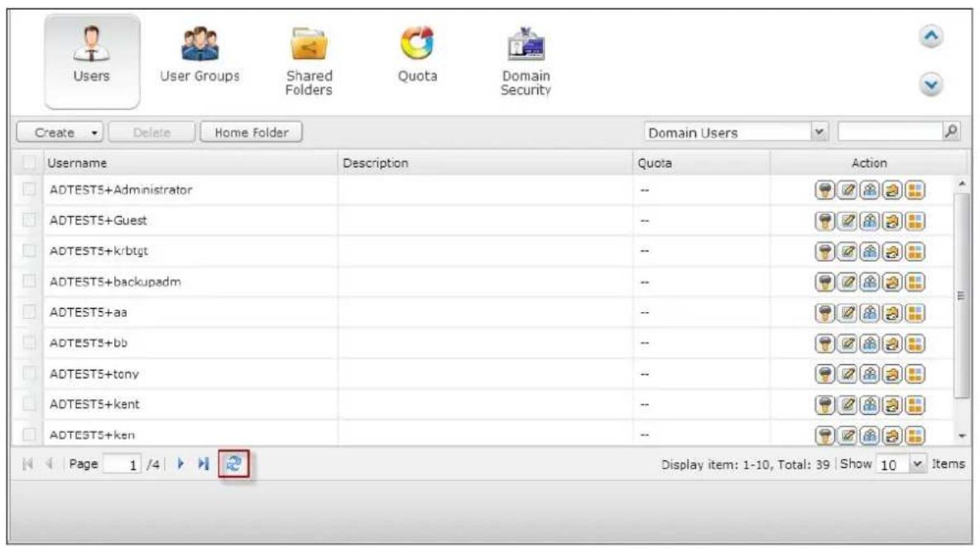Image resolution: width=980 pixels, height=548 pixels.
Task: Switch to the Users section
Action: [92, 62]
